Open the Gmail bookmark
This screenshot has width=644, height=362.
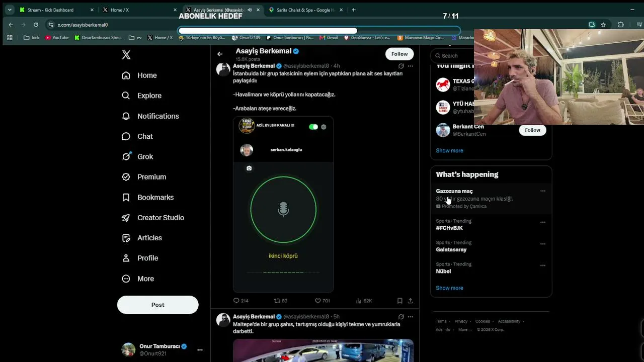click(x=329, y=38)
